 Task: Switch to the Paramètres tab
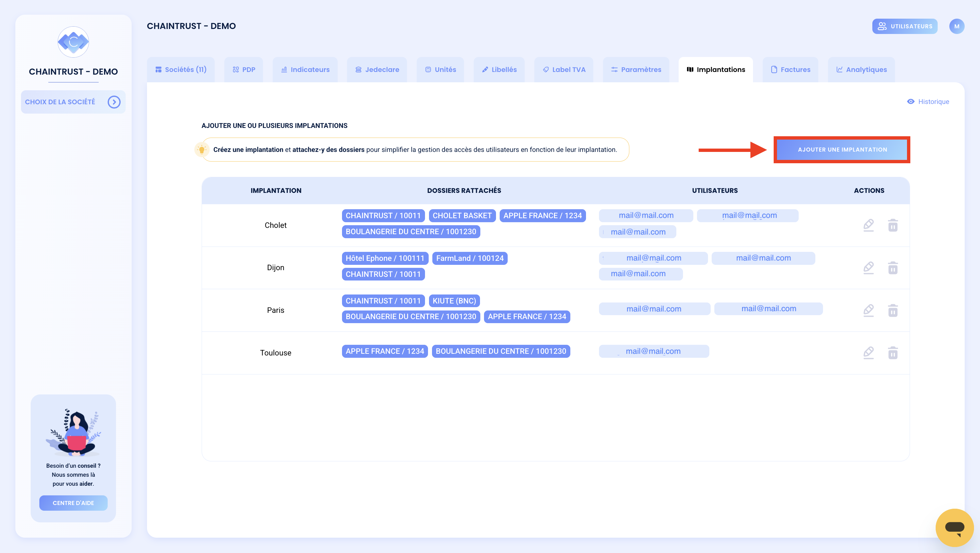click(636, 70)
